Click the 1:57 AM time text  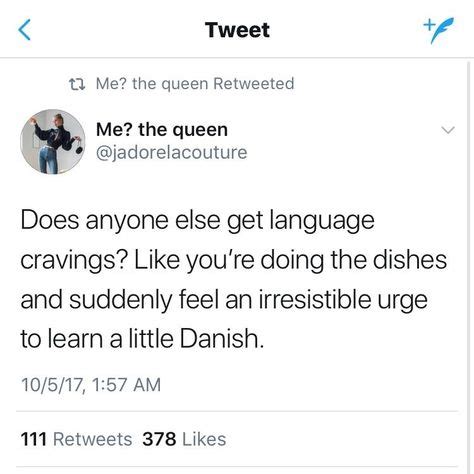(x=126, y=384)
